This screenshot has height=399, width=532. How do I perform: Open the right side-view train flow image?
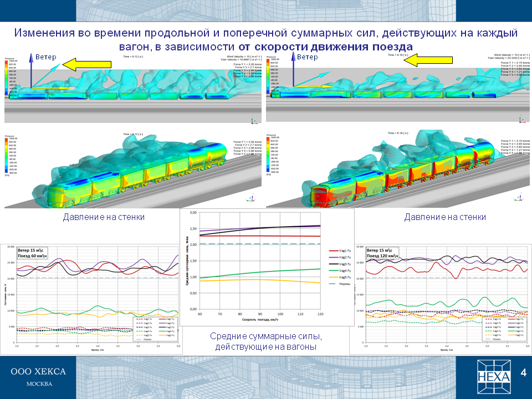click(x=398, y=88)
